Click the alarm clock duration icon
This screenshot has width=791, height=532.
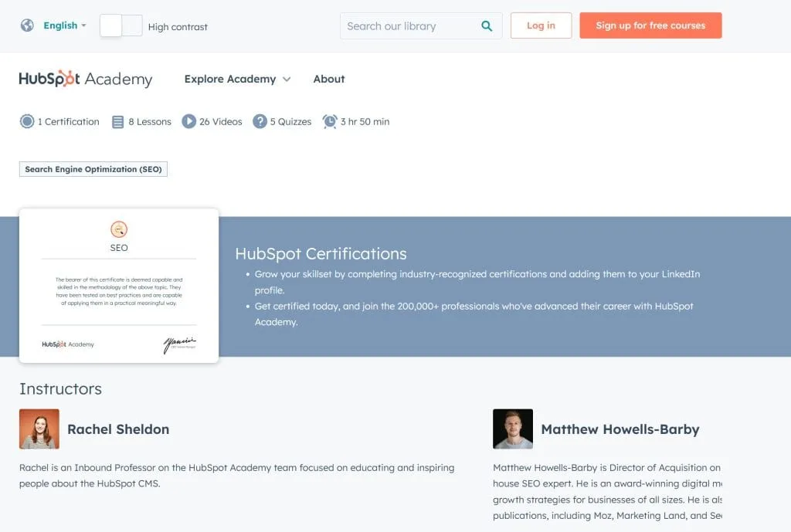pos(330,121)
